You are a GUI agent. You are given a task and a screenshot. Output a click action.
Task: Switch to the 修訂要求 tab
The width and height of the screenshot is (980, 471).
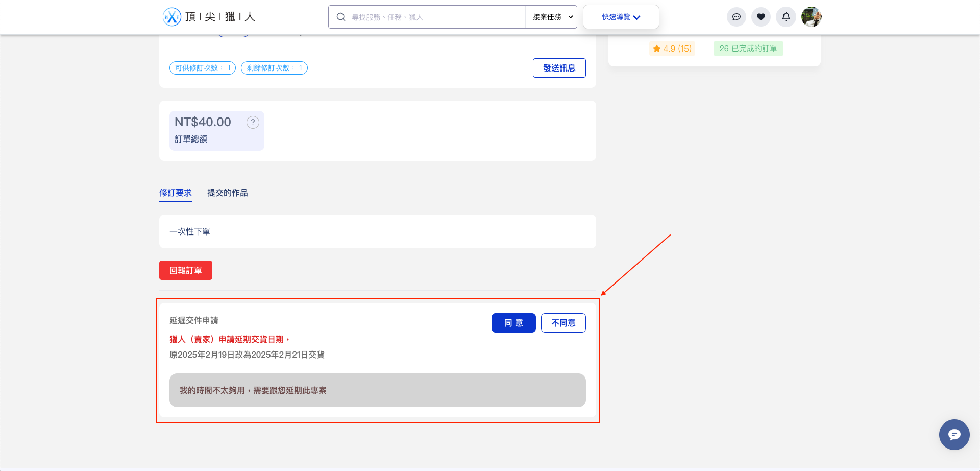click(x=175, y=193)
